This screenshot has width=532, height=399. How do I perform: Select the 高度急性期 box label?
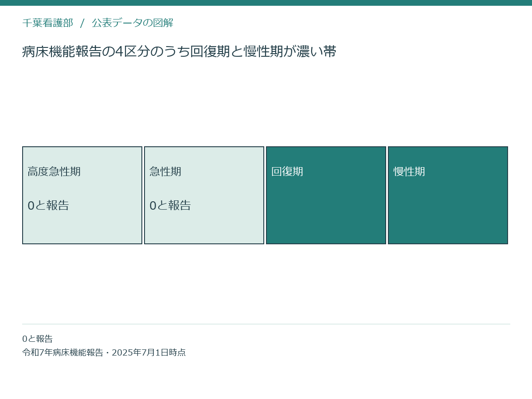click(54, 172)
